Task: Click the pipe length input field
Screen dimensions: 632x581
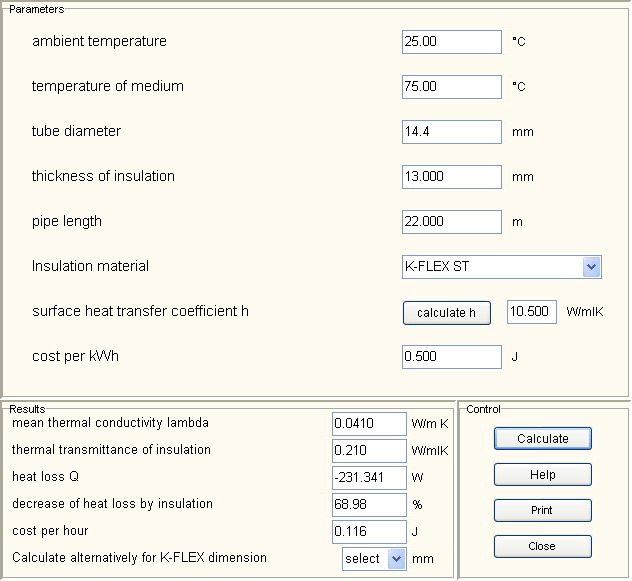Action: pyautogui.click(x=451, y=222)
